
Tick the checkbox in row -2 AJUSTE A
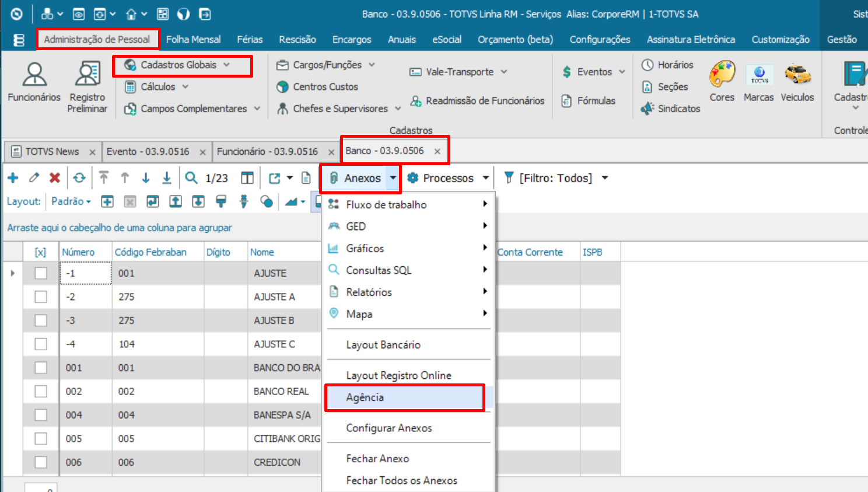41,296
